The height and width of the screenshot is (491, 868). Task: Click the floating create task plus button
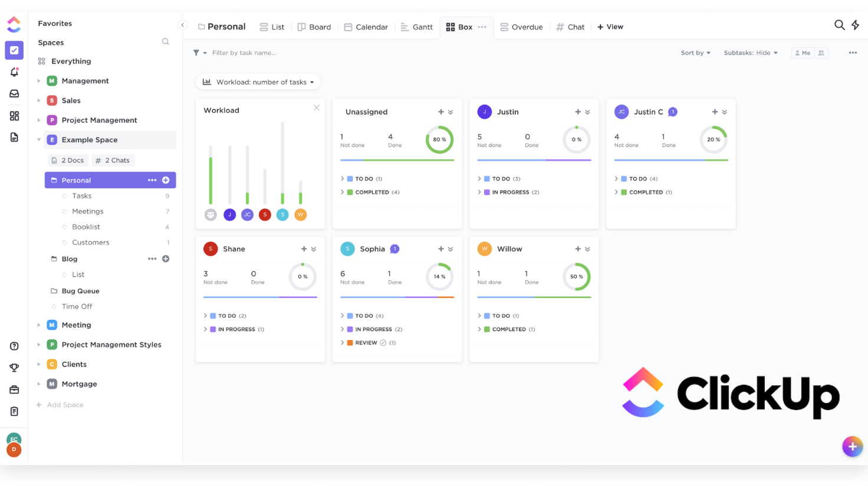point(853,447)
